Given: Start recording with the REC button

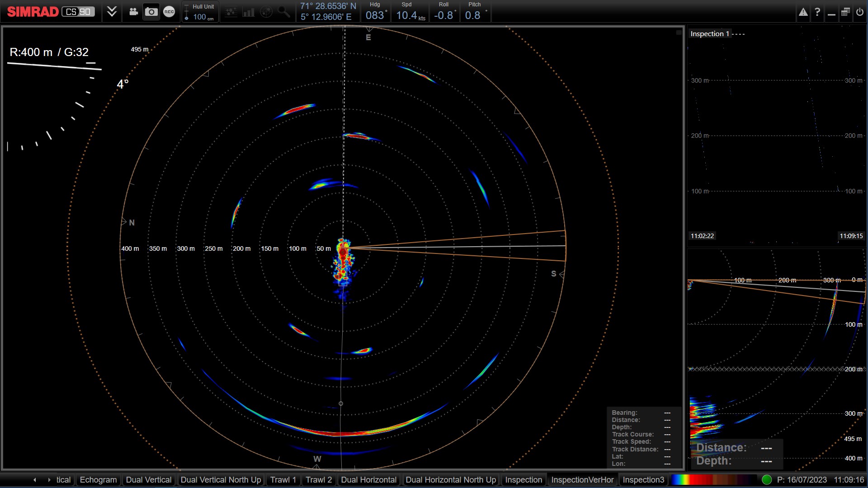Looking at the screenshot, I should coord(169,12).
